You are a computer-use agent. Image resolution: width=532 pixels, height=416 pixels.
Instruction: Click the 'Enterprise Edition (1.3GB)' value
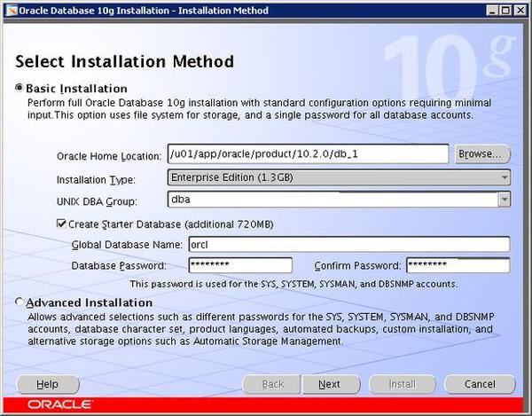click(x=232, y=177)
